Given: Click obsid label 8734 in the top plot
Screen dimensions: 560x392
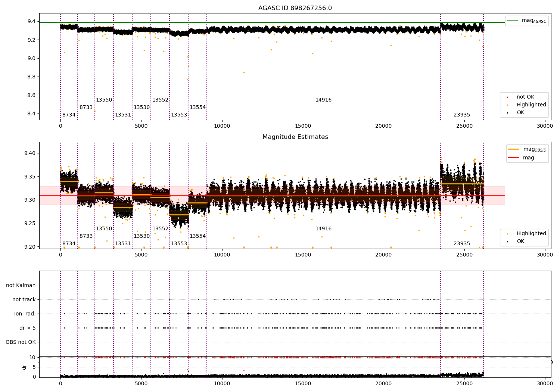Looking at the screenshot, I should (69, 115).
